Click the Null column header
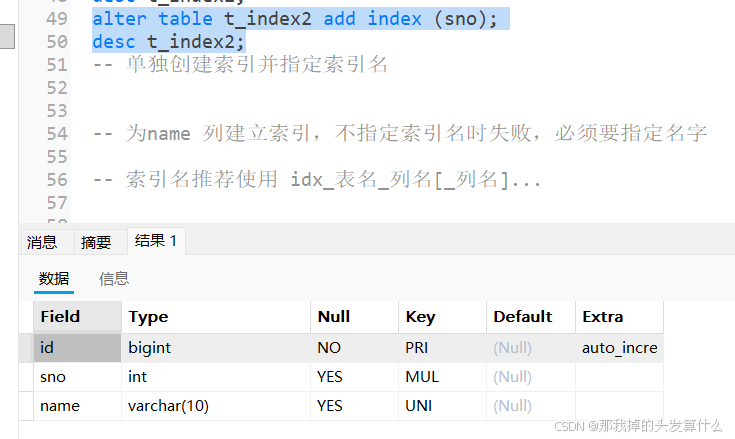Viewport: 735px width, 439px height. pos(354,317)
